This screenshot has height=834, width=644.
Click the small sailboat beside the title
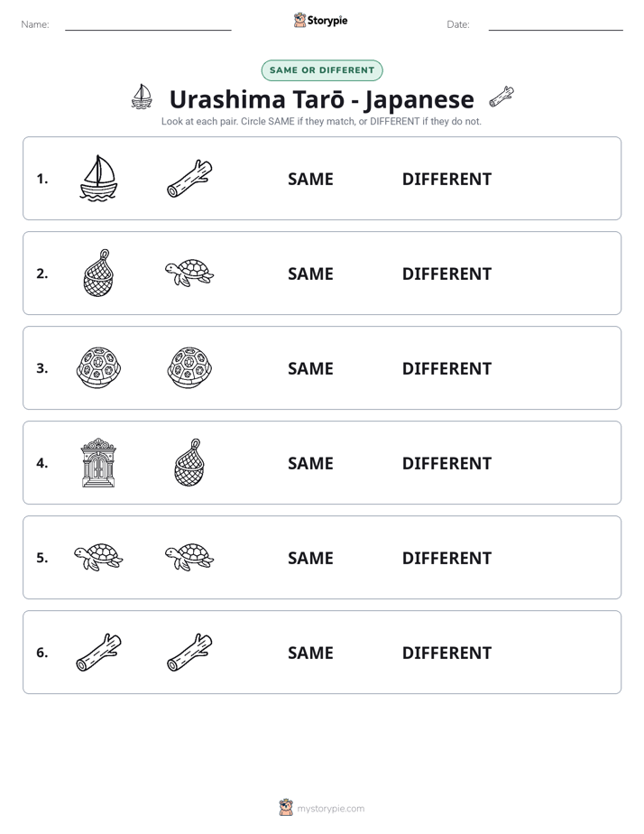[x=142, y=97]
